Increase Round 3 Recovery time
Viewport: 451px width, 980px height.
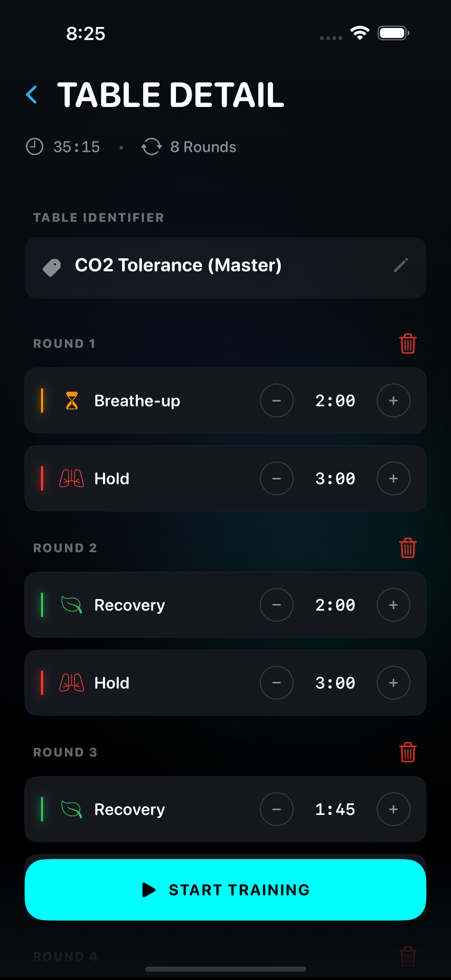(393, 809)
